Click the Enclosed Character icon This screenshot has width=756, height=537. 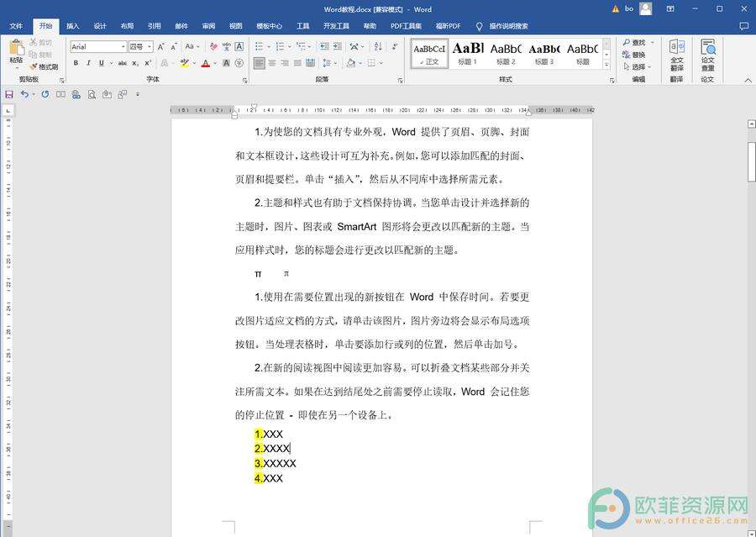coord(239,63)
